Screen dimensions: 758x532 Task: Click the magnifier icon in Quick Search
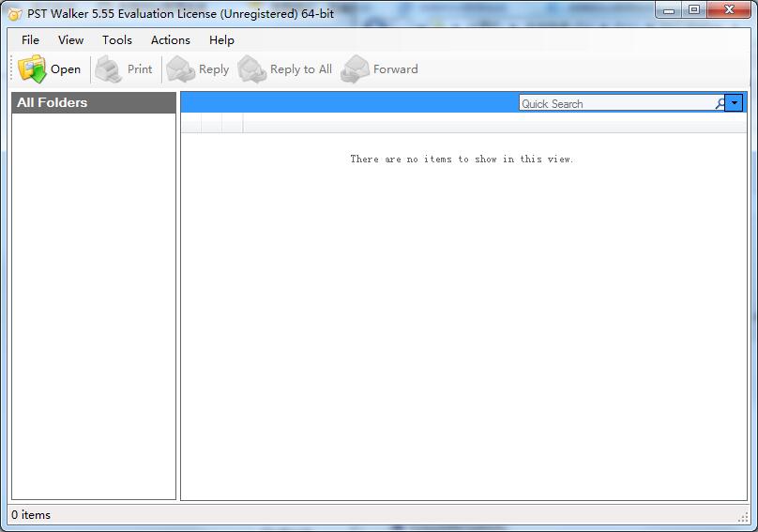[720, 104]
